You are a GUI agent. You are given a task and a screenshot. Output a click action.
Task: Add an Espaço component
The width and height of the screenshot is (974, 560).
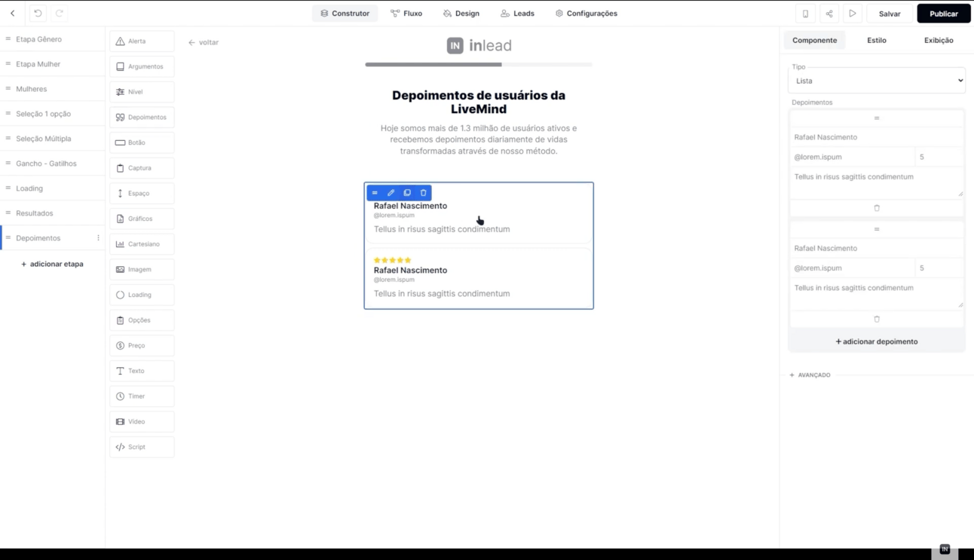tap(142, 194)
